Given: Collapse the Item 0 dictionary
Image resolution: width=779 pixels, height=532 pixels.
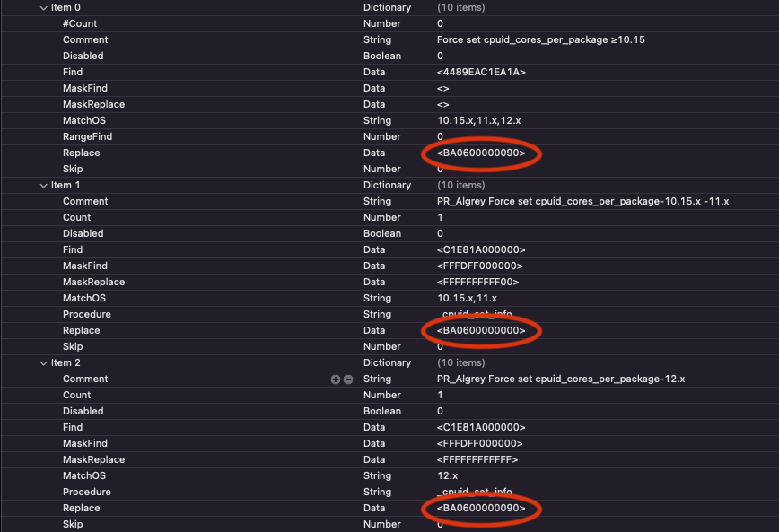Looking at the screenshot, I should point(43,8).
